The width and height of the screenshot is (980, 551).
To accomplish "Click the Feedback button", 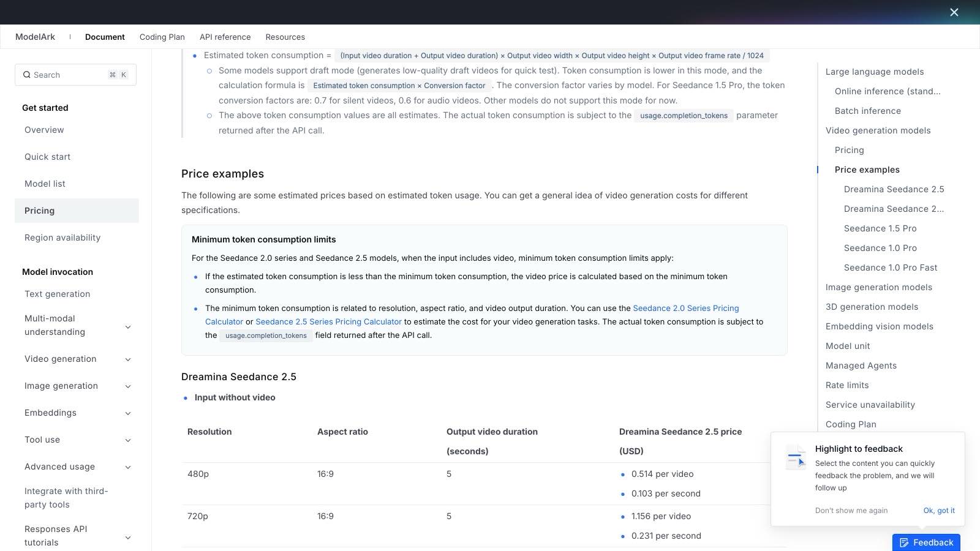I will coord(926,543).
